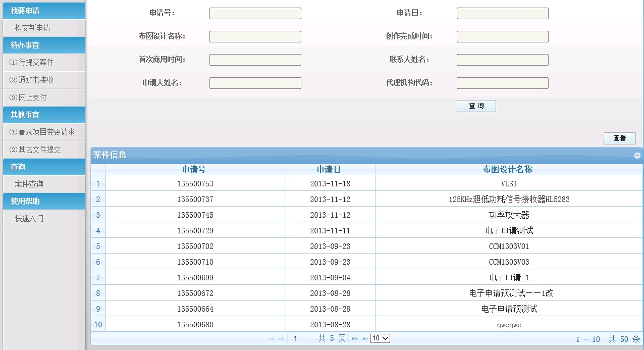Select 案件查询 in the sidebar
The height and width of the screenshot is (350, 644).
(29, 184)
